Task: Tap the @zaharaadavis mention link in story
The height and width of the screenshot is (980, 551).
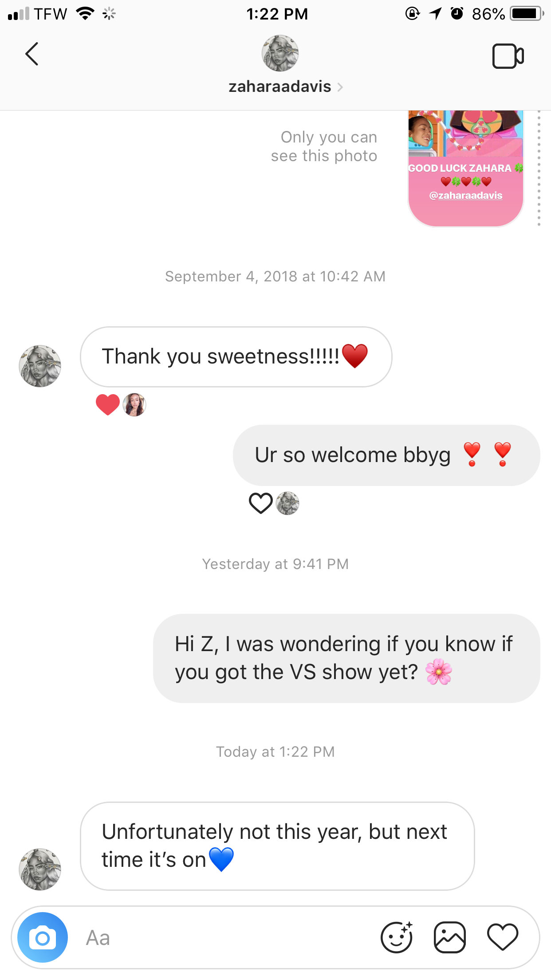Action: [x=466, y=195]
